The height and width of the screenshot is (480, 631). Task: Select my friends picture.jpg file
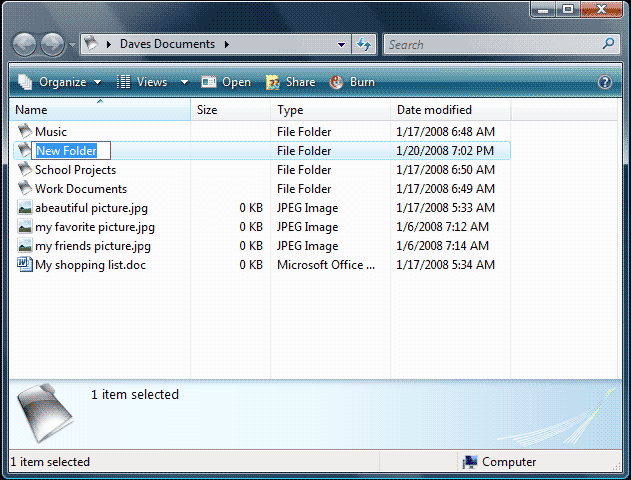tap(93, 246)
